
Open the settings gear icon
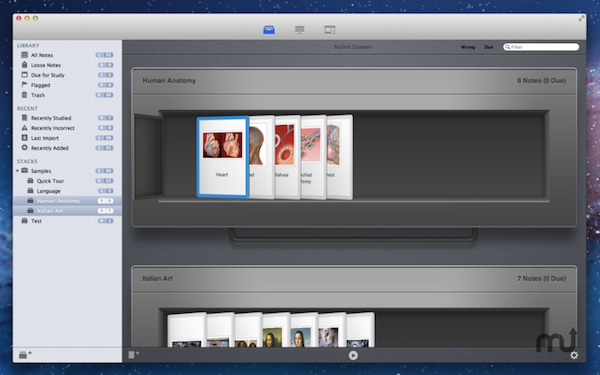click(x=574, y=355)
